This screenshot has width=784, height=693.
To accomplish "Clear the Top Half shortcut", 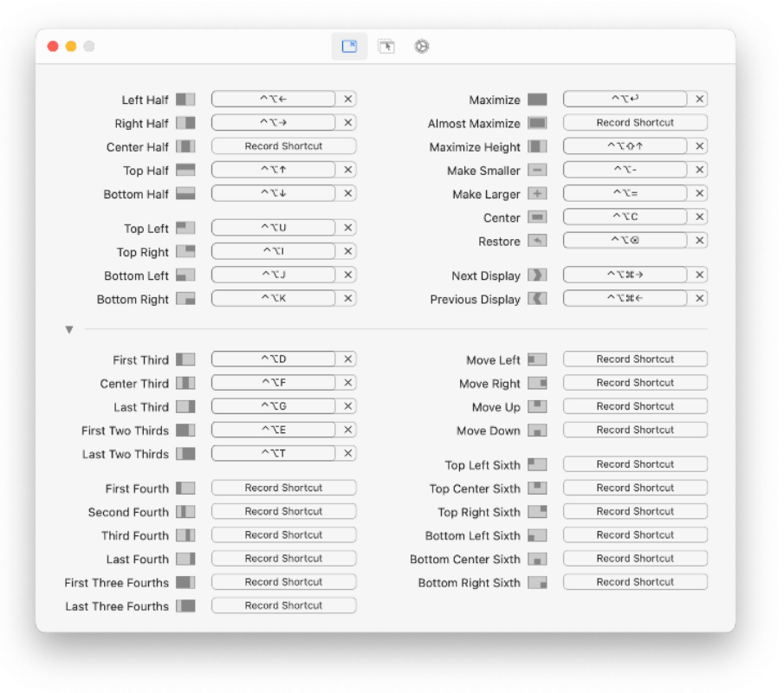I will click(348, 170).
